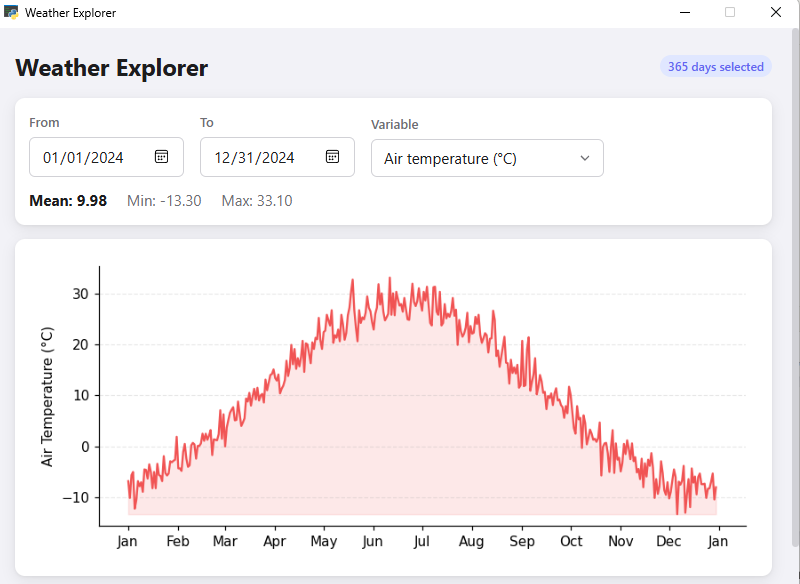Click the 365 days selected badge
The width and height of the screenshot is (800, 584).
click(716, 67)
